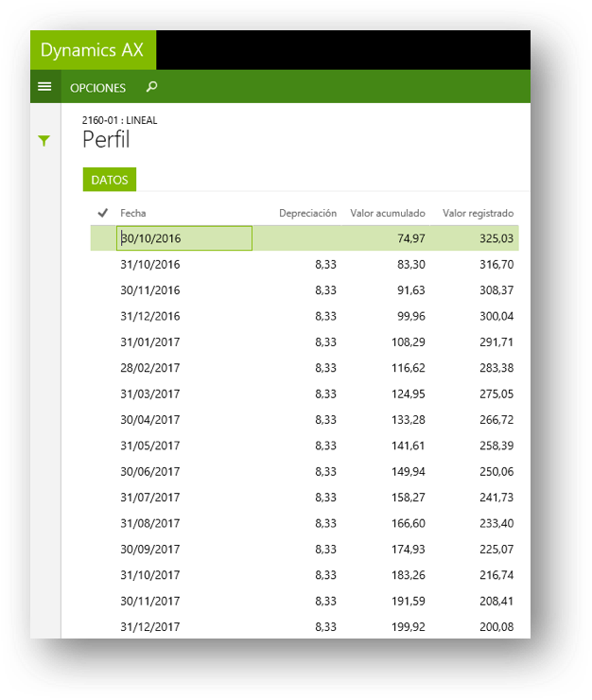Click accumulated value 149,94
Screen dimensions: 592x700
[408, 471]
